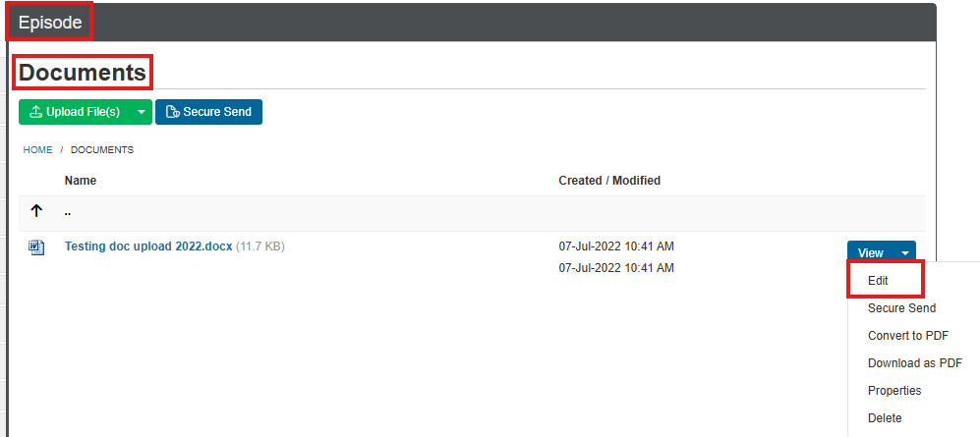Click the Created / Modified column header
The image size is (980, 437).
(x=609, y=181)
